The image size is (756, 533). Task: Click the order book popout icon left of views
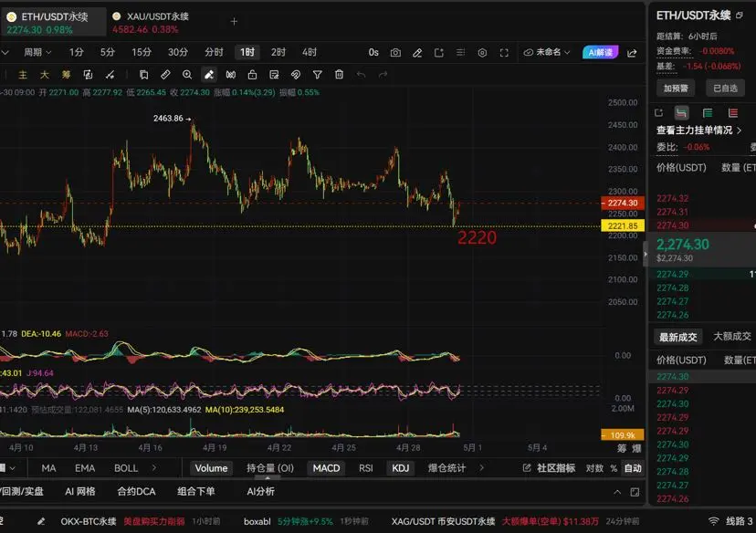point(658,113)
